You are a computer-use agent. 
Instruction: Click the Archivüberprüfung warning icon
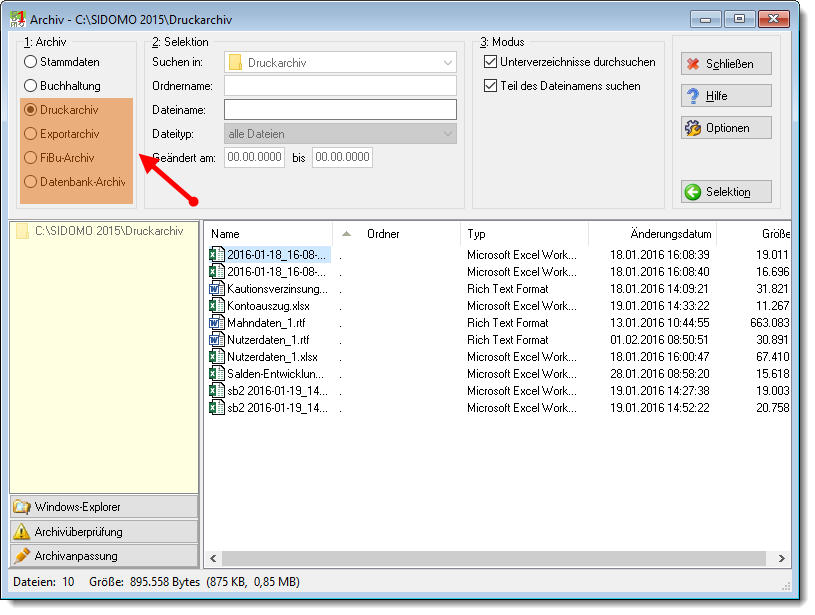pos(22,531)
